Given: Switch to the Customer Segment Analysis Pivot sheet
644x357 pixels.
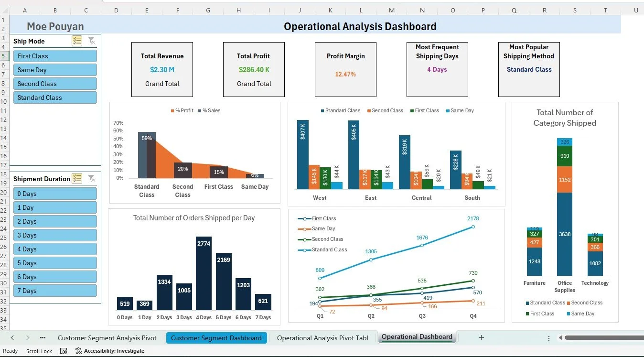Looking at the screenshot, I should [x=107, y=338].
